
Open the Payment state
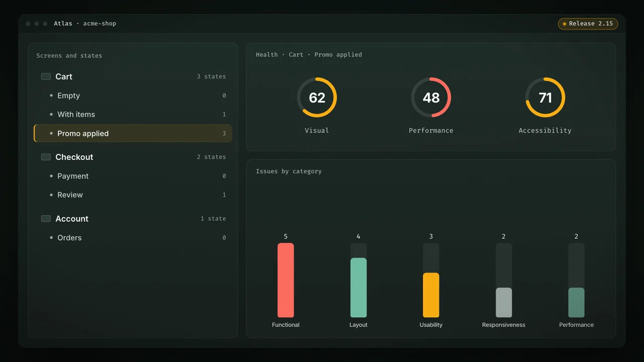click(x=133, y=176)
